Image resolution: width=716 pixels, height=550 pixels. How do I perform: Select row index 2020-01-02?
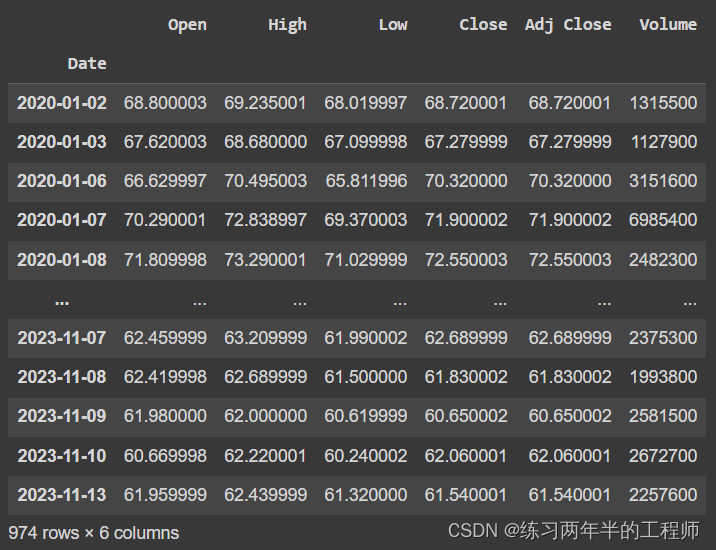click(62, 103)
